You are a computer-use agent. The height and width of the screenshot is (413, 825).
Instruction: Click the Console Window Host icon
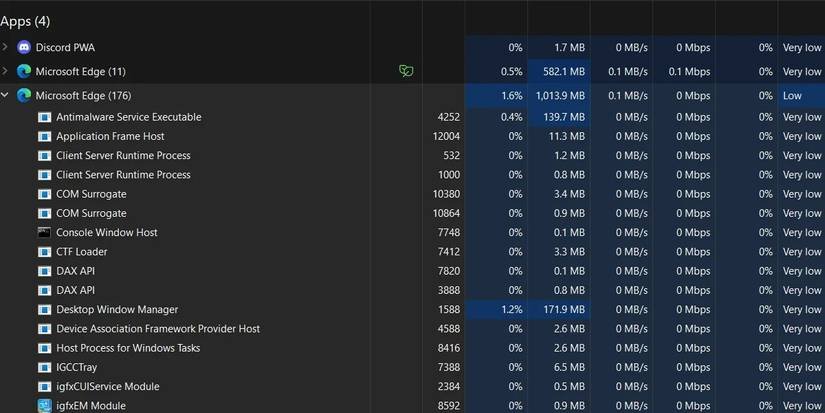tap(44, 232)
